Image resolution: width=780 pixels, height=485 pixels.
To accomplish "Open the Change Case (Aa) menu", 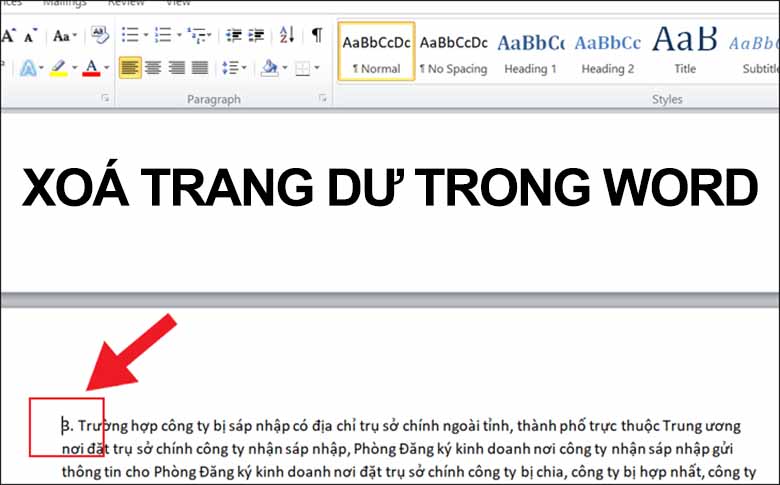I will [x=65, y=36].
